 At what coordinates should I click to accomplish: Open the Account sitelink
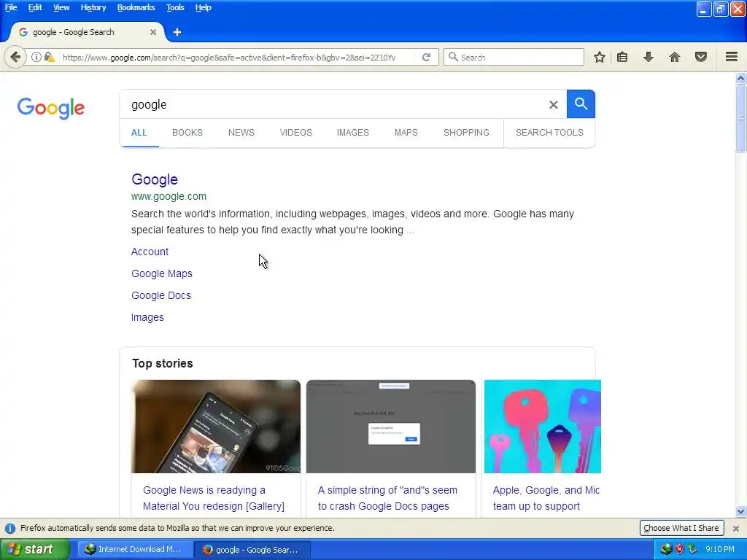pos(150,252)
